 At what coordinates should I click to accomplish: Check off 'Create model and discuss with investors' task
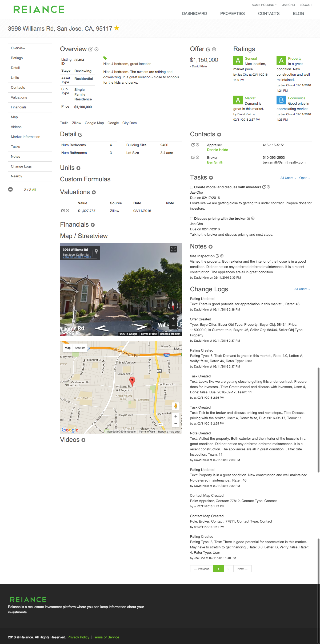pyautogui.click(x=192, y=187)
